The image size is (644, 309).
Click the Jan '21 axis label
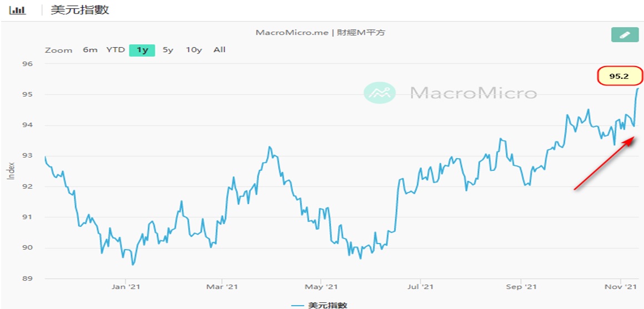point(125,286)
